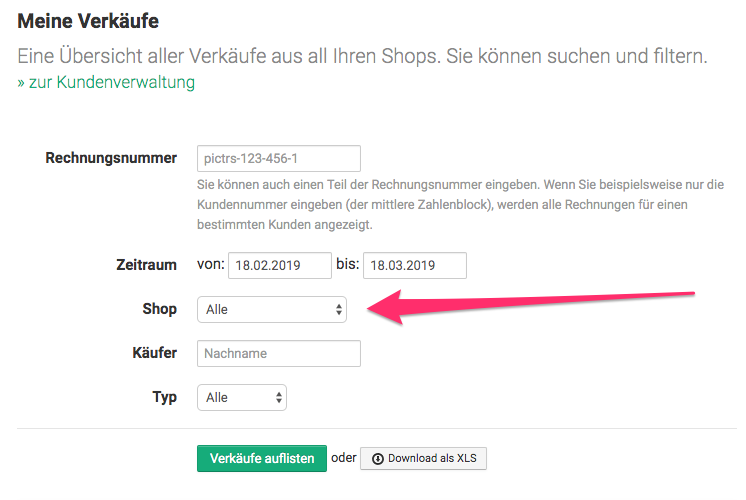
Task: Click the Rechnungsnummer label
Action: tap(111, 158)
